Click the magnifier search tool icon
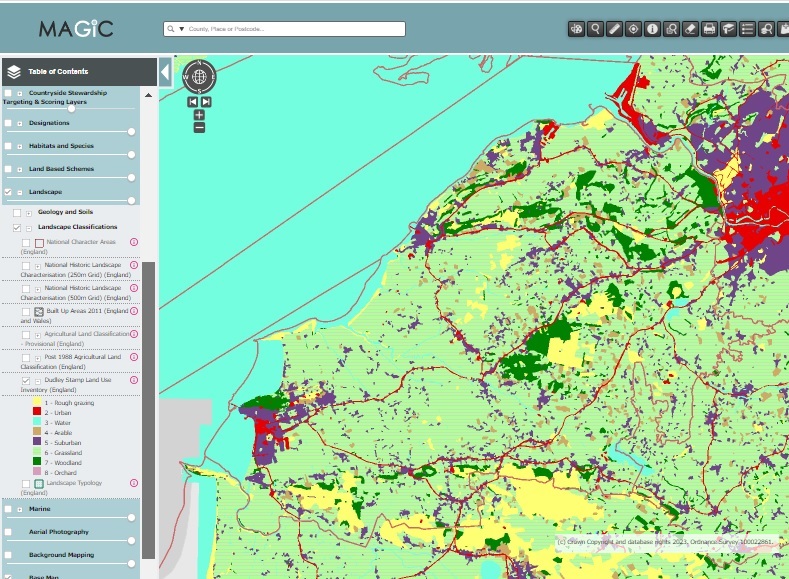Screen dimensions: 789x579 pyautogui.click(x=596, y=29)
